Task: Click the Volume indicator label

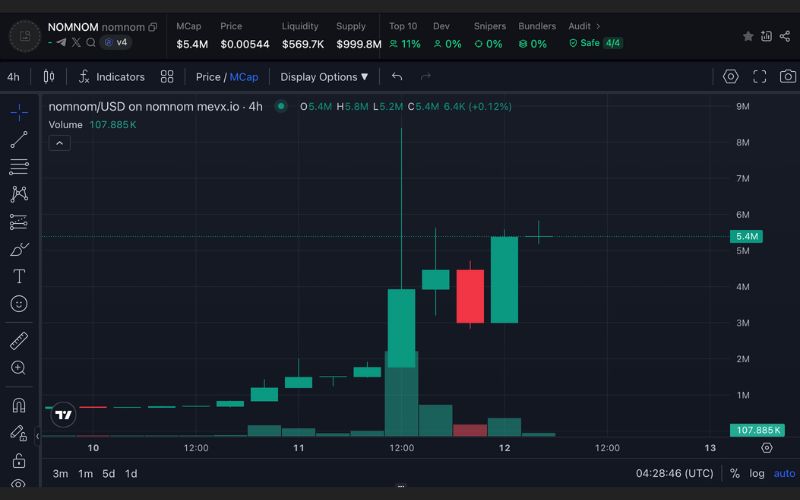Action: [65, 124]
